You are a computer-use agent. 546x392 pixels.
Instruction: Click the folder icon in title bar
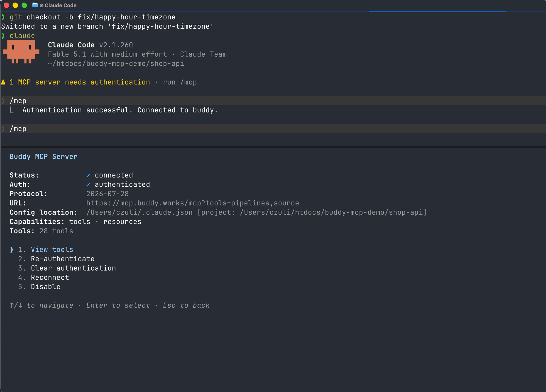pos(35,5)
